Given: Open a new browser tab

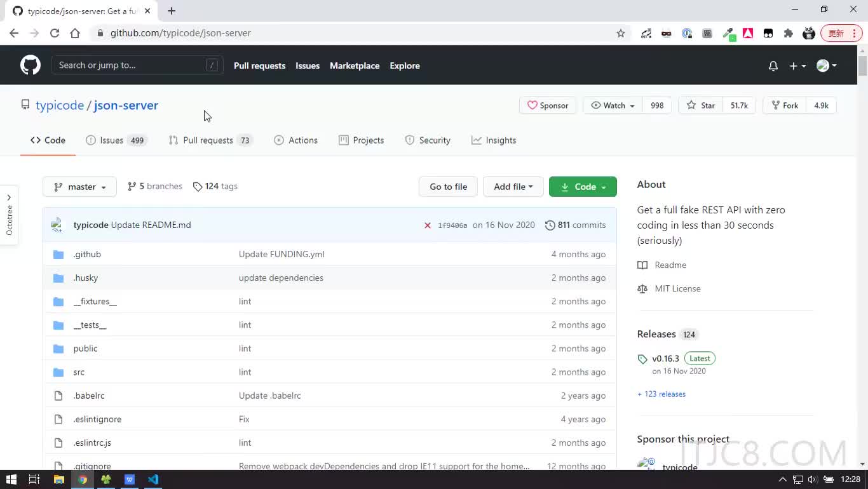Looking at the screenshot, I should [x=172, y=11].
